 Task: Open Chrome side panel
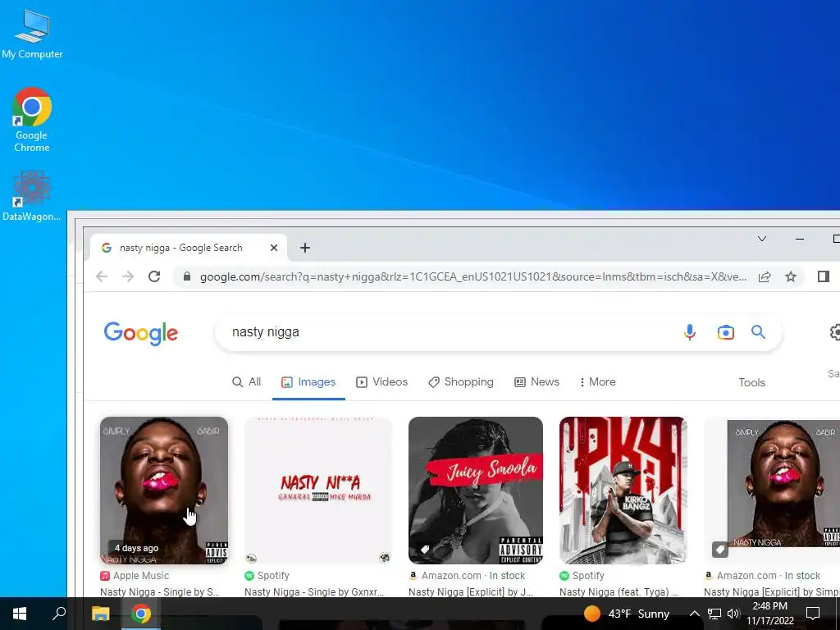coord(824,276)
